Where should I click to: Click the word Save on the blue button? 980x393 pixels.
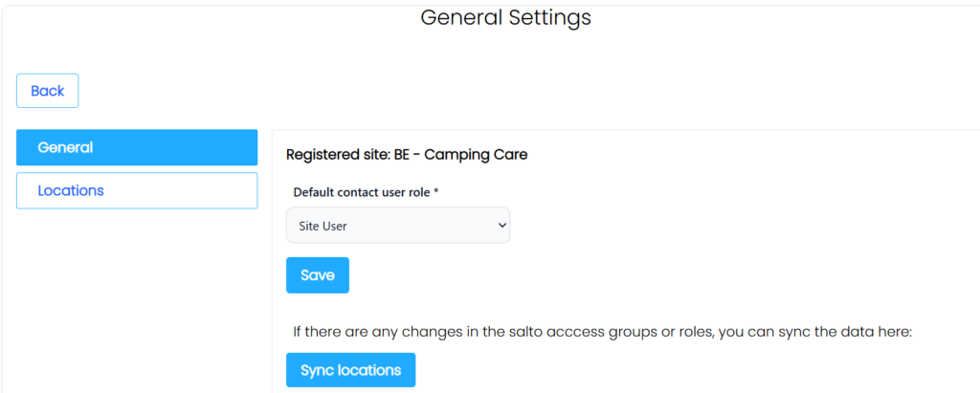tap(317, 275)
